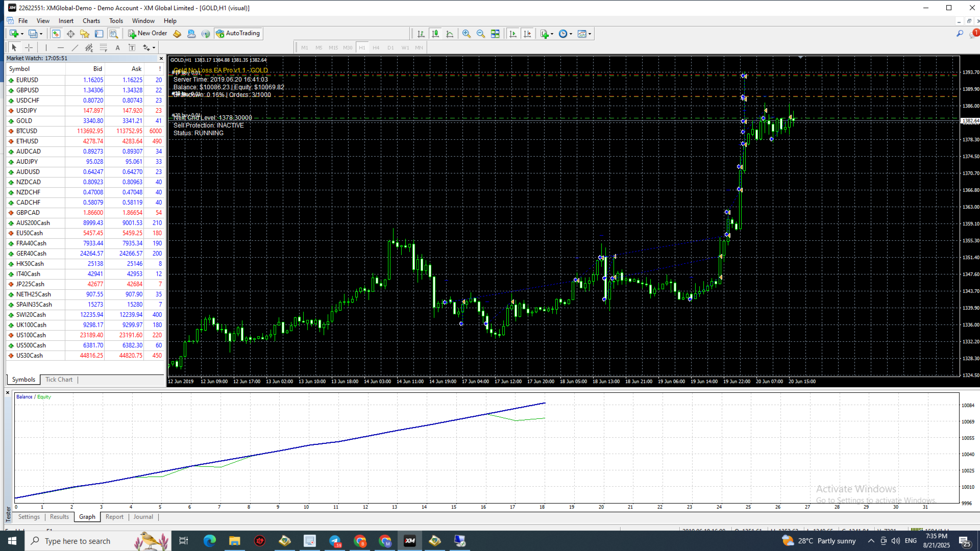Image resolution: width=980 pixels, height=551 pixels.
Task: Select the equidistant channel tool
Action: 89,47
